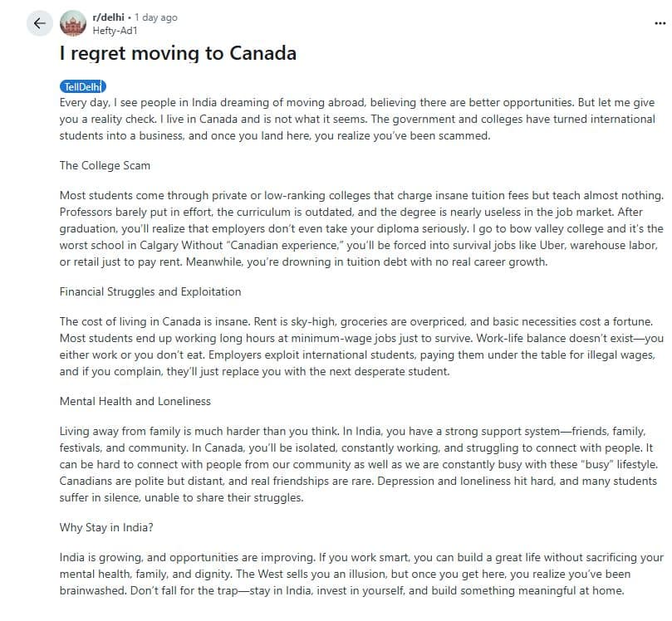
Task: Click the title "I regret moving to Canada"
Action: coord(178,53)
